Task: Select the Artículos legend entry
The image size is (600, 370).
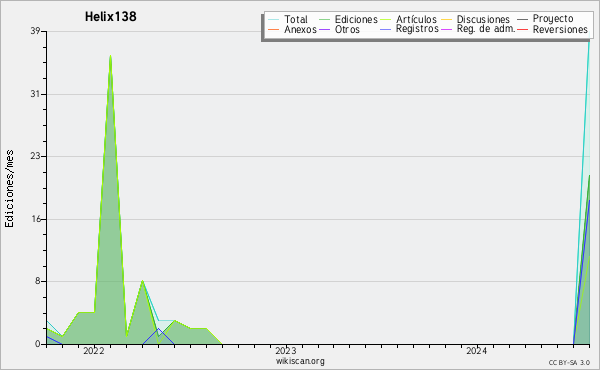Action: tap(408, 19)
